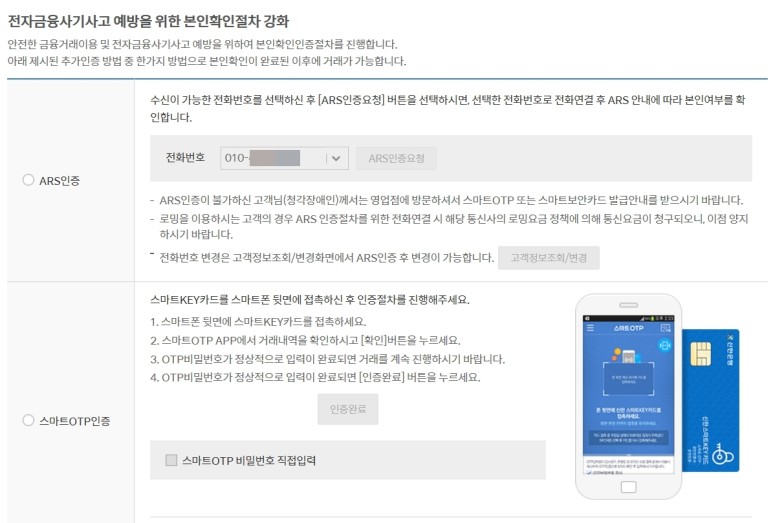Check 스마트OTP 비밀번호 직접입력 checkbox
Screen dimensions: 773x523
172,460
